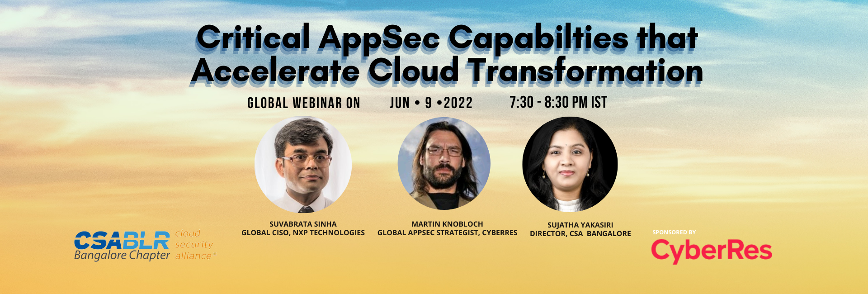Click the 'SPONSORED BY' label
This screenshot has width=868, height=294.
click(x=674, y=232)
